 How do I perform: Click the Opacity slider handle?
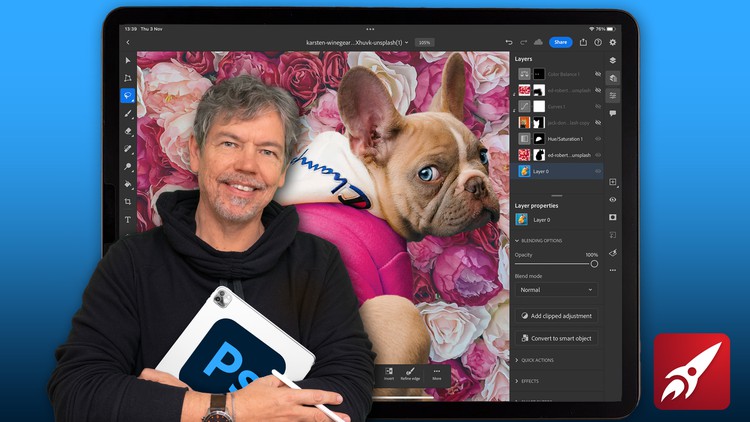tap(594, 264)
